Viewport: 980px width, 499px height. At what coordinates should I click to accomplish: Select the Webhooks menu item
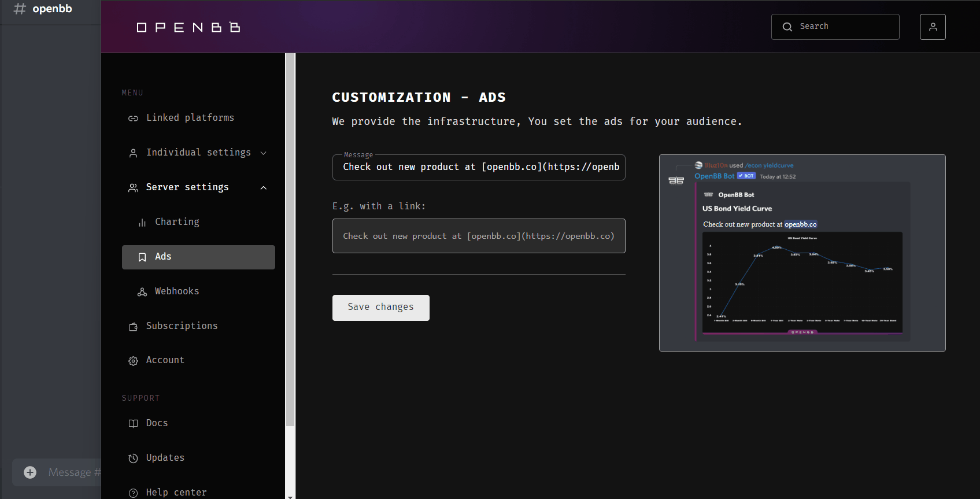[x=177, y=291]
